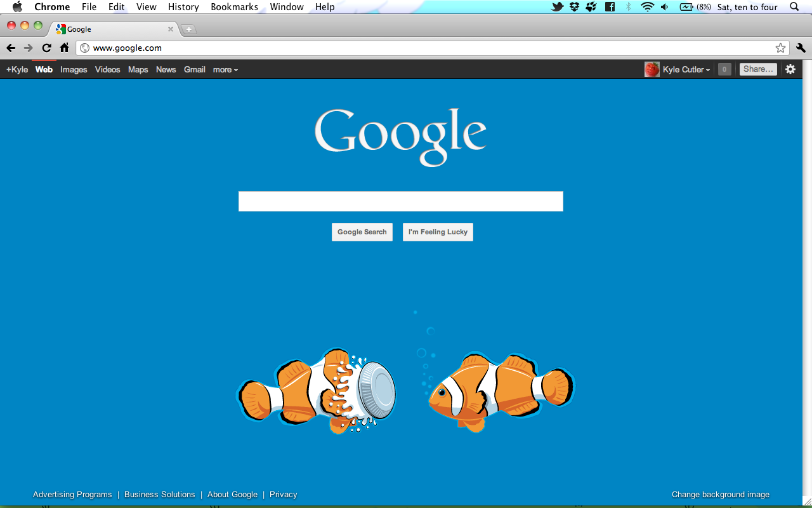Open Gmail from the Google bar
The image size is (812, 508).
195,70
